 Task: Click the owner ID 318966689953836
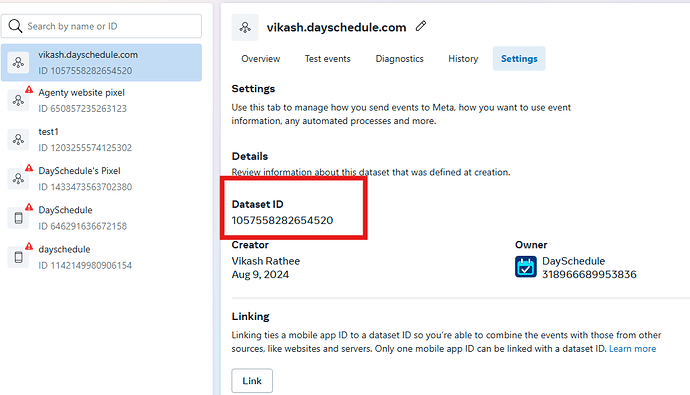(x=589, y=274)
